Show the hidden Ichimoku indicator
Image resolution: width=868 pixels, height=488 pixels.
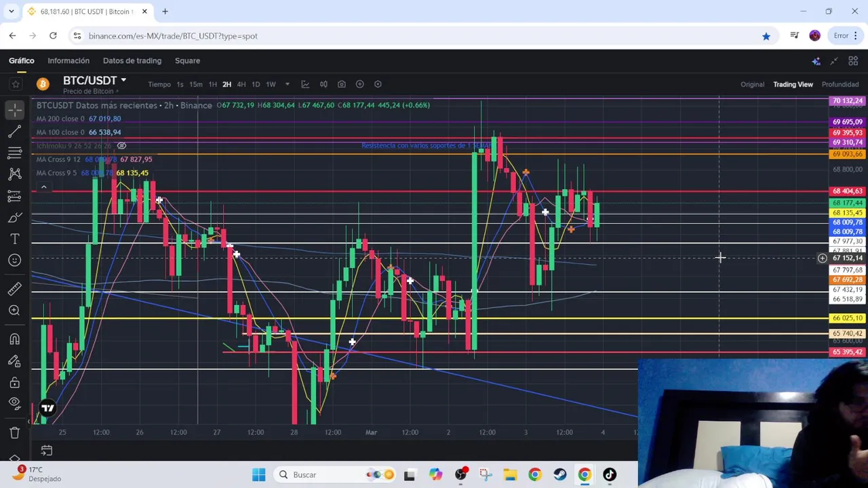pos(122,146)
